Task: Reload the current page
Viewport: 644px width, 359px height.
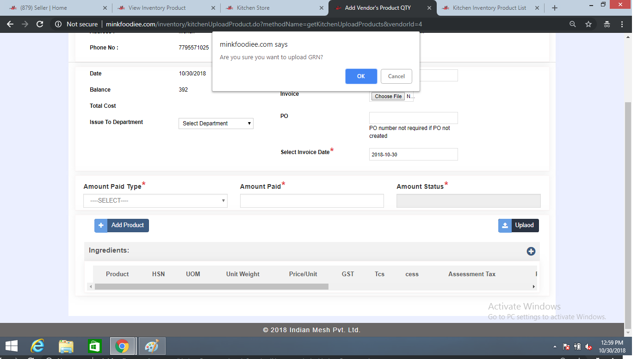Action: [x=40, y=24]
